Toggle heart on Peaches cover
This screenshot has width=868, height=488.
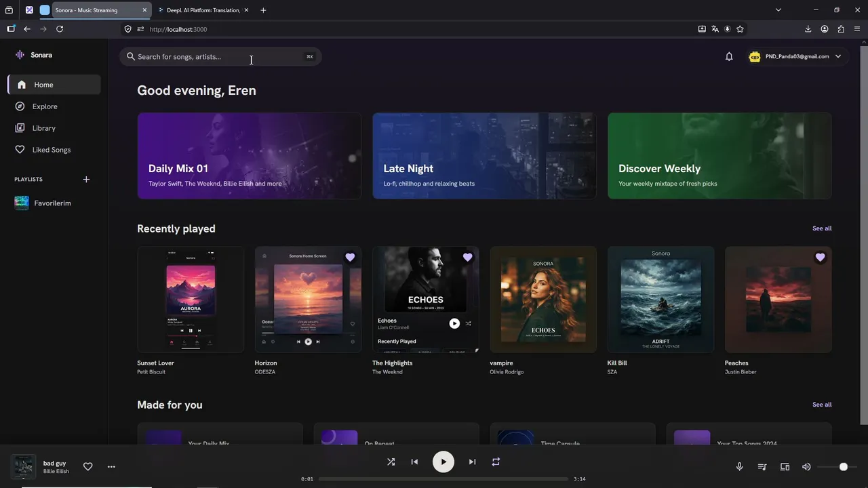(x=820, y=258)
